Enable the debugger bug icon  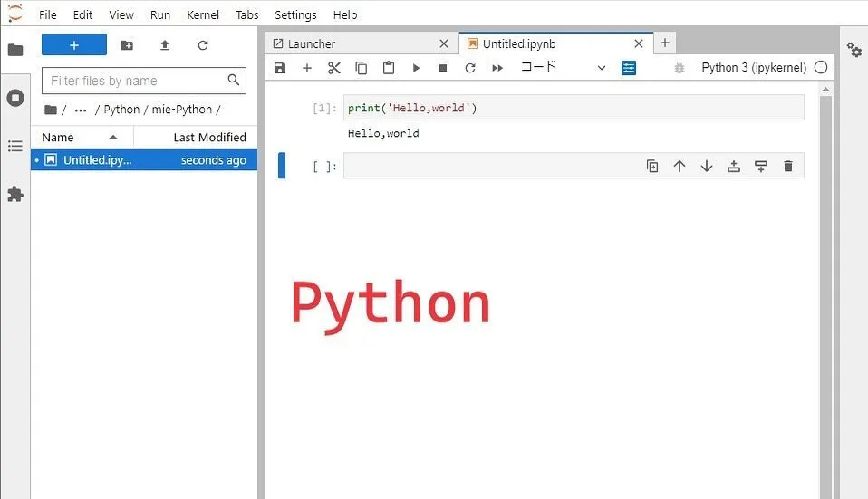click(680, 68)
